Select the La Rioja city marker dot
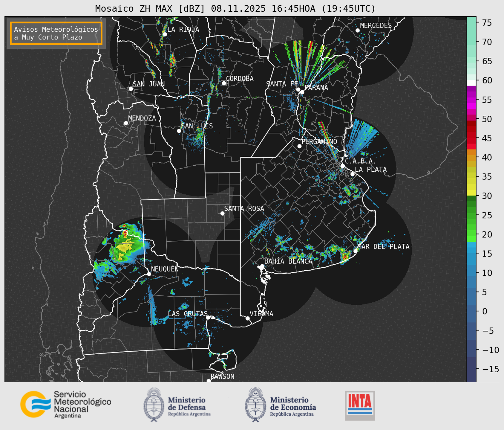The width and height of the screenshot is (504, 430). click(x=165, y=34)
